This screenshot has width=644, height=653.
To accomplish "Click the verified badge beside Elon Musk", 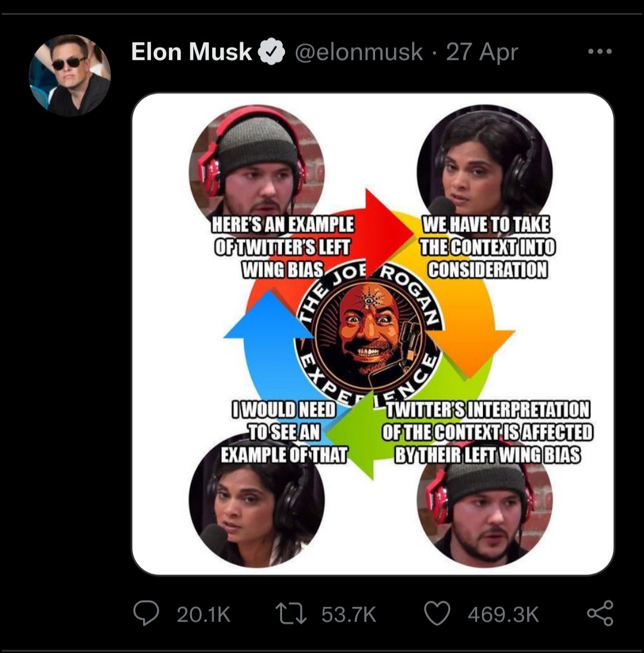I will (271, 52).
